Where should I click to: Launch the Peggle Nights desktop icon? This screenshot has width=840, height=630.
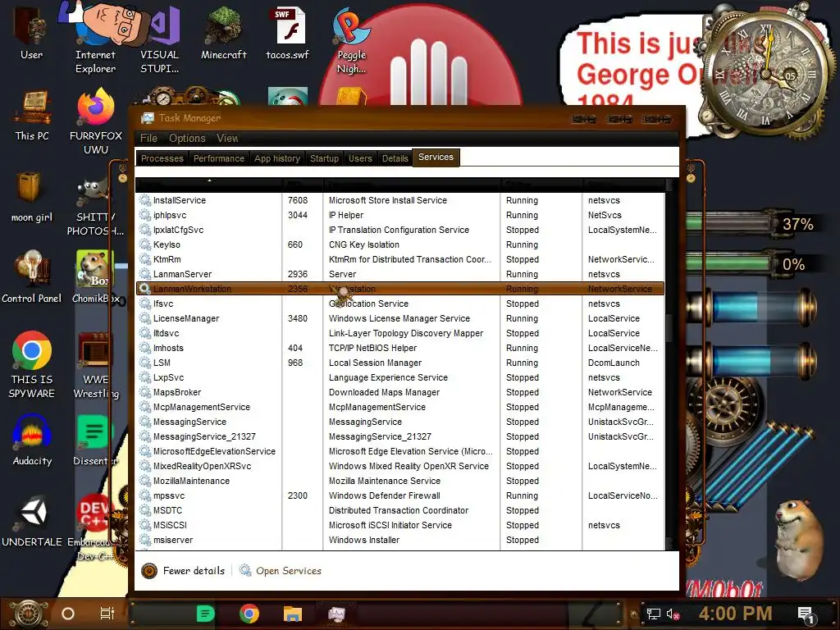click(351, 42)
